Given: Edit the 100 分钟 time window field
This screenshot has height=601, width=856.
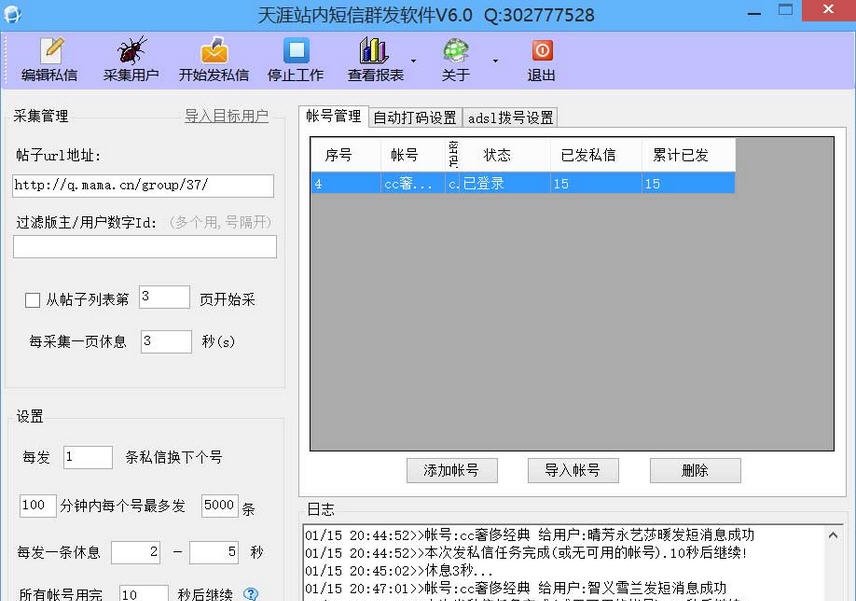Looking at the screenshot, I should point(38,505).
